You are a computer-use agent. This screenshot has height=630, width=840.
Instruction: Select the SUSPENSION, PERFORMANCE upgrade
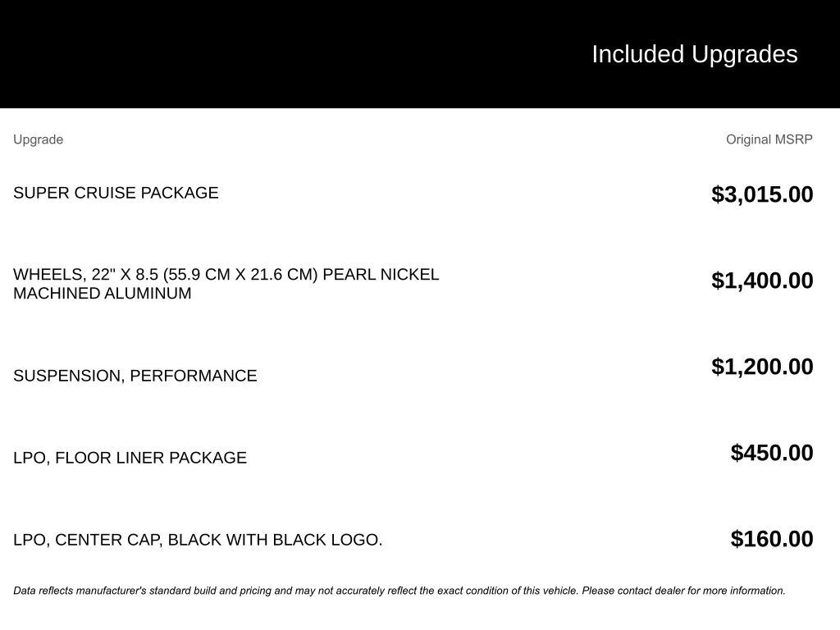135,376
